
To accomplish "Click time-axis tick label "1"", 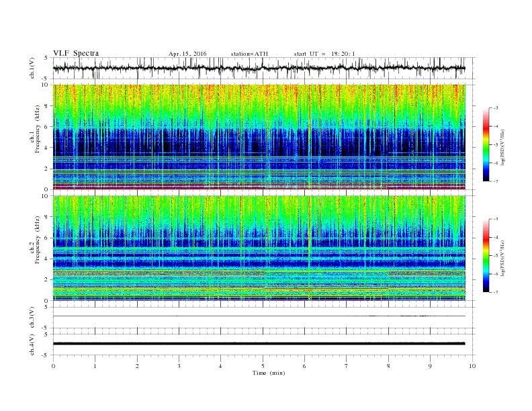I will click(x=95, y=366).
